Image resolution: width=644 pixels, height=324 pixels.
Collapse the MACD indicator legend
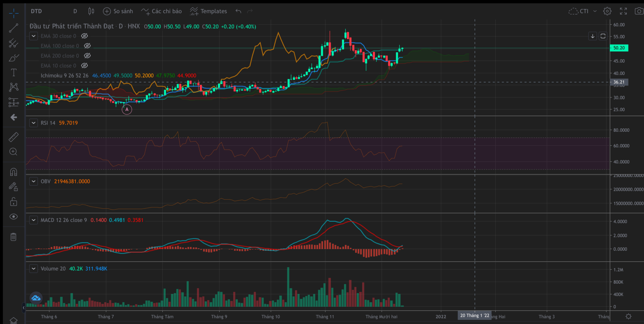coord(34,220)
